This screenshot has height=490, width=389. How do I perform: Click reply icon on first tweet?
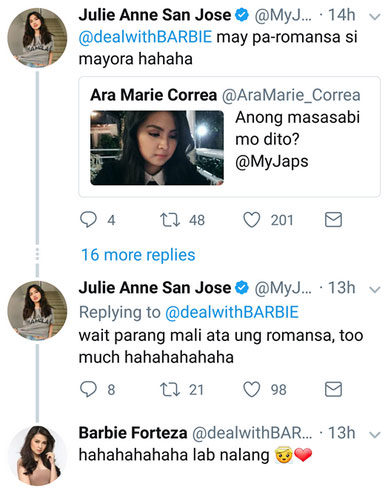click(x=88, y=220)
